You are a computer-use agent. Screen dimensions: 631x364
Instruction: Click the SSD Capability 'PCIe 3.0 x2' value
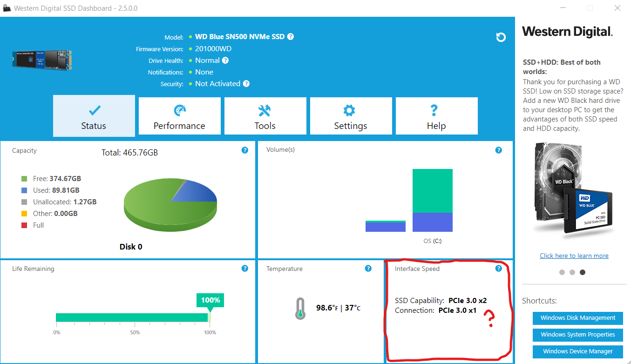(x=468, y=301)
